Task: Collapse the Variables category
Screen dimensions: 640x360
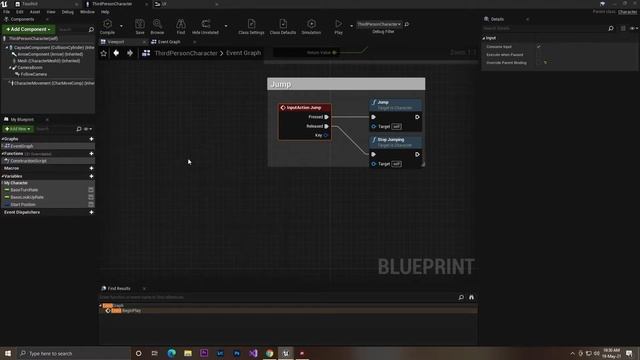Action: [x=2, y=176]
